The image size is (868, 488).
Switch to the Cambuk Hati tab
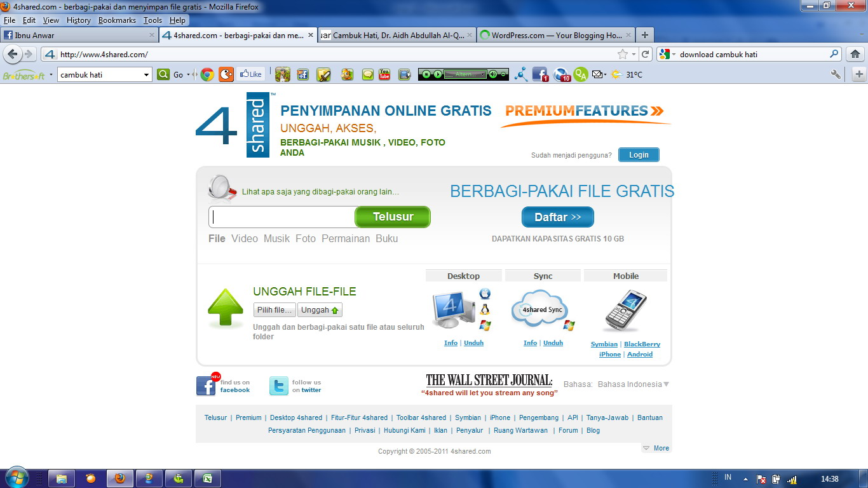point(397,36)
